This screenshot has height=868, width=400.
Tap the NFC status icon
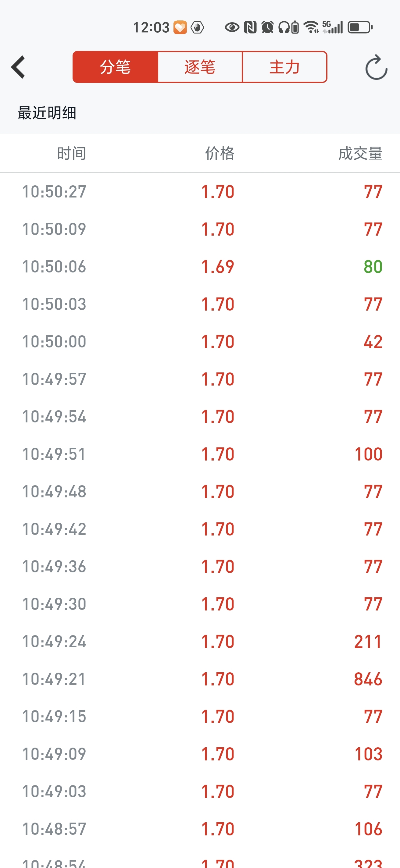click(x=250, y=27)
